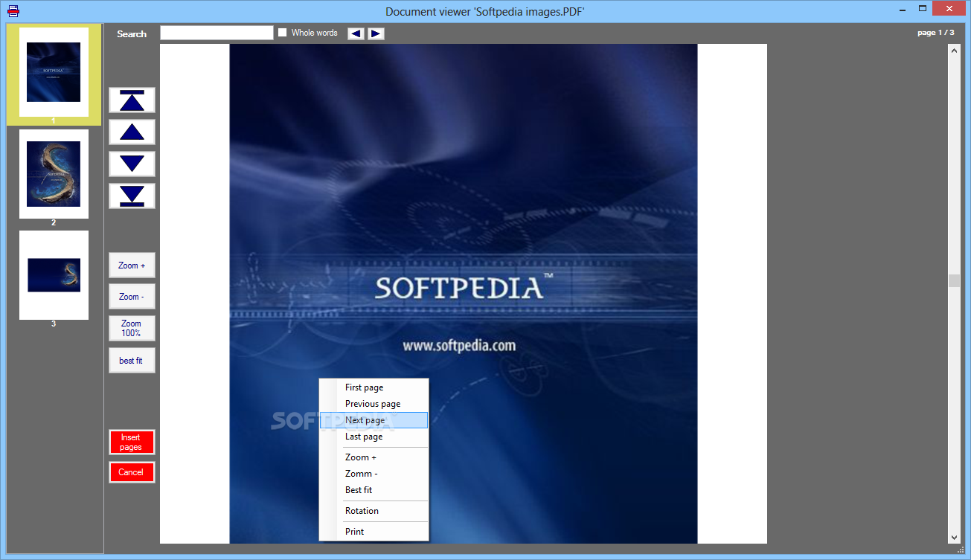The image size is (971, 560).
Task: Click the Search label
Action: click(x=132, y=33)
